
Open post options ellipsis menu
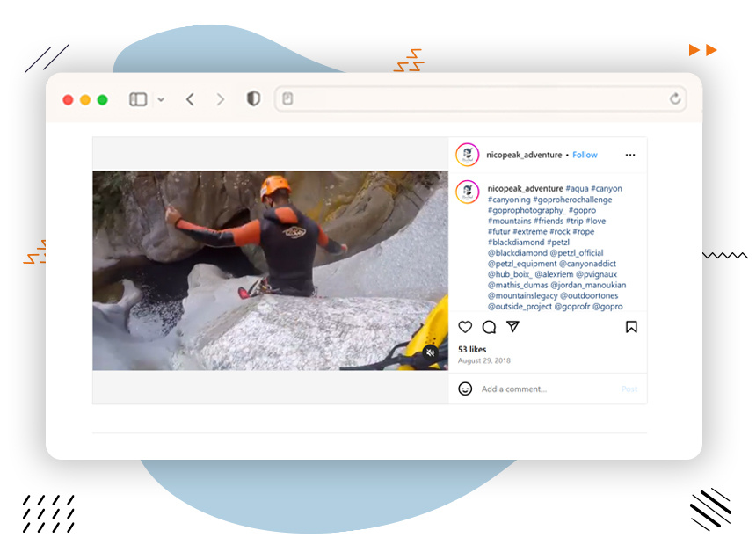pos(630,155)
